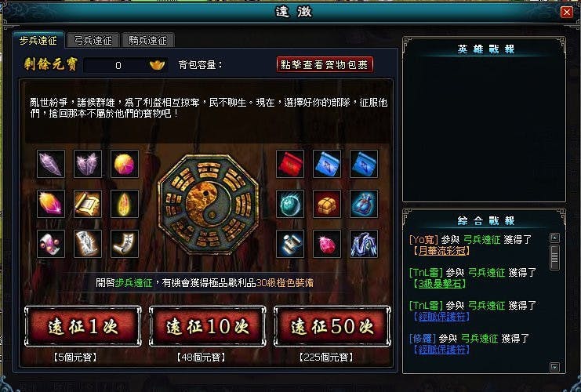Click the red scroll reward icon
581x392 pixels.
click(x=290, y=164)
